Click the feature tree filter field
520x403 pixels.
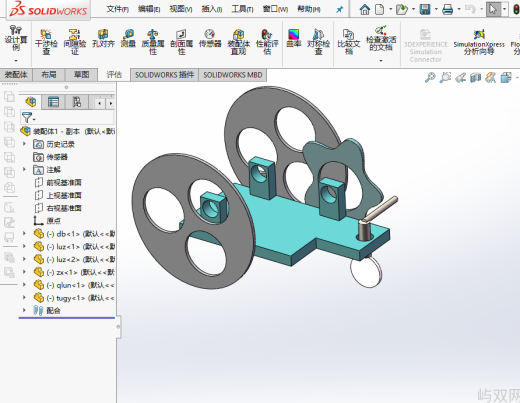[x=67, y=117]
